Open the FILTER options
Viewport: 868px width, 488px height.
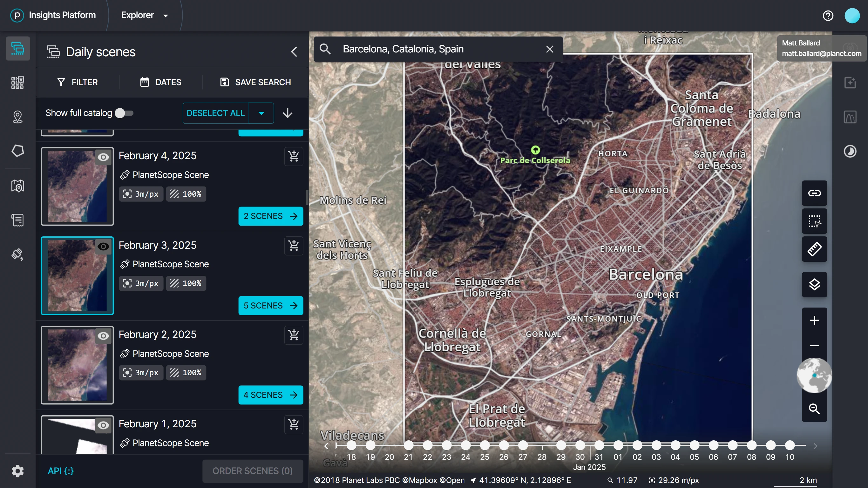[77, 82]
